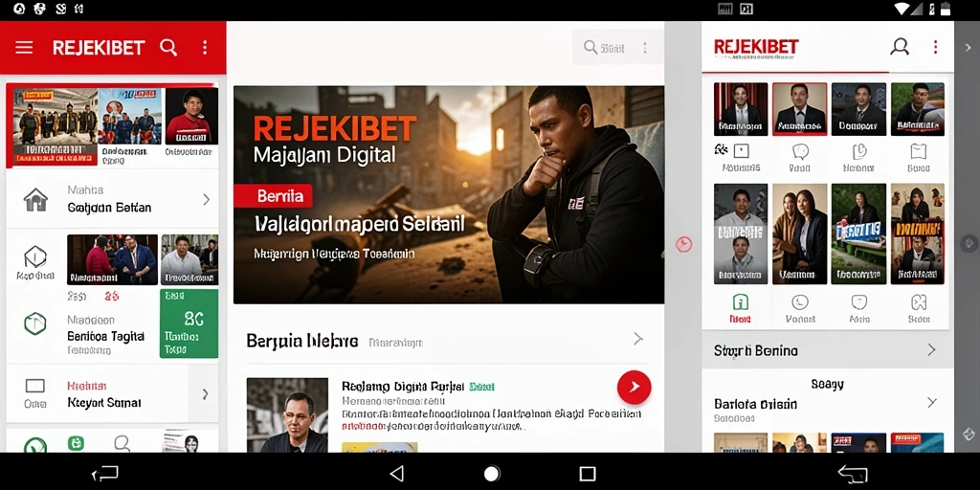Click the REJEKIBET logo in the red header
The width and height of the screenshot is (980, 490).
point(99,48)
